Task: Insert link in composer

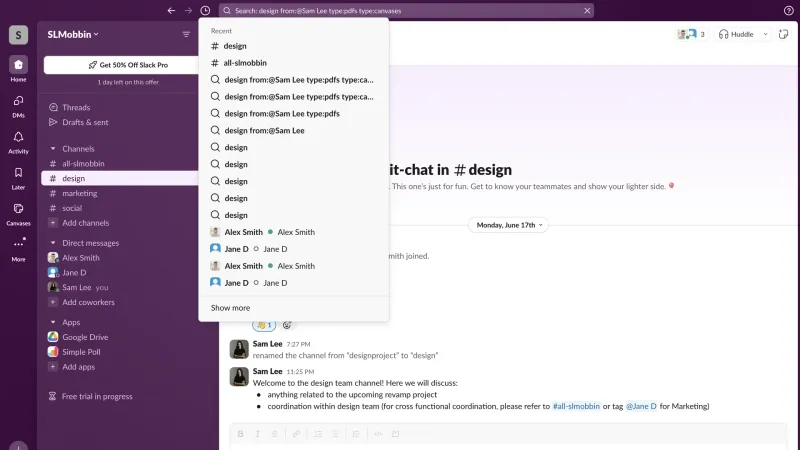Action: (x=296, y=434)
